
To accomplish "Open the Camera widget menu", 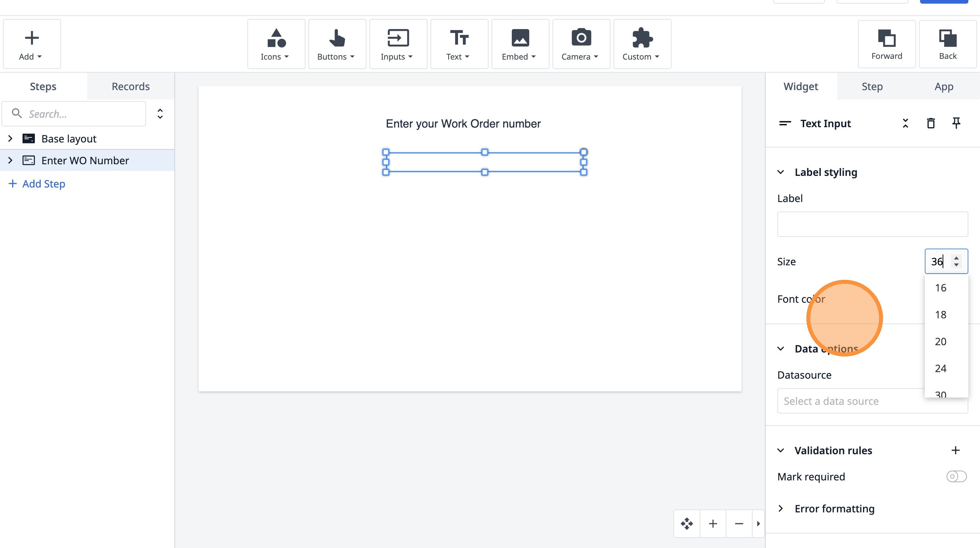I will 581,44.
